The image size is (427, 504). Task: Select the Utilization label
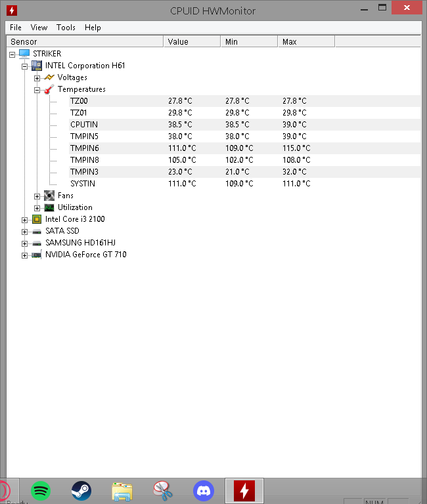pos(75,207)
